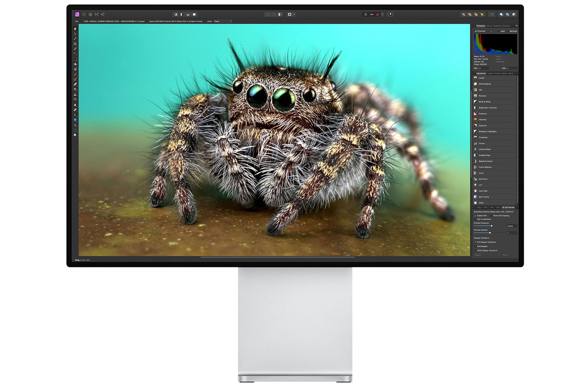Choose the Zoom magnifier tool
The width and height of the screenshot is (588, 385).
[75, 135]
